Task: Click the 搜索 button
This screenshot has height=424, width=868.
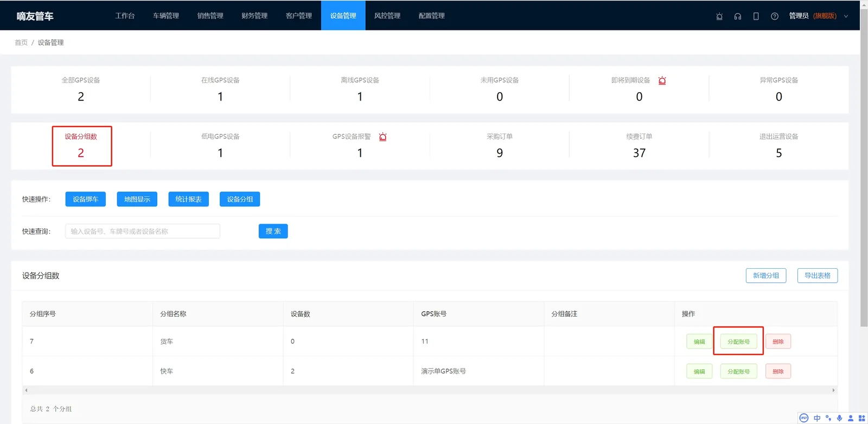Action: pyautogui.click(x=273, y=231)
